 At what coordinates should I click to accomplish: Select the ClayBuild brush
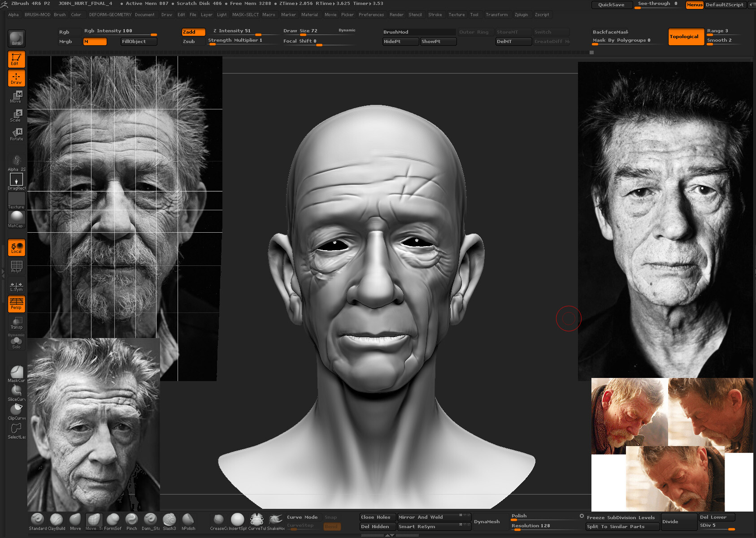(56, 520)
